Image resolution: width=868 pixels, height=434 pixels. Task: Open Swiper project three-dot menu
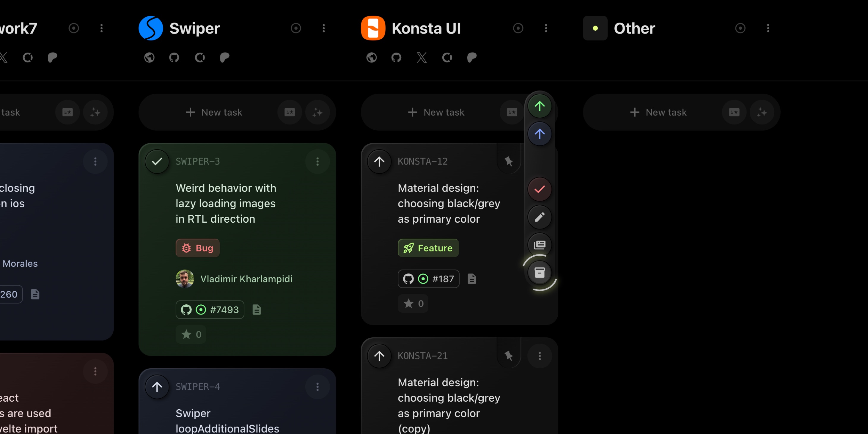tap(323, 28)
